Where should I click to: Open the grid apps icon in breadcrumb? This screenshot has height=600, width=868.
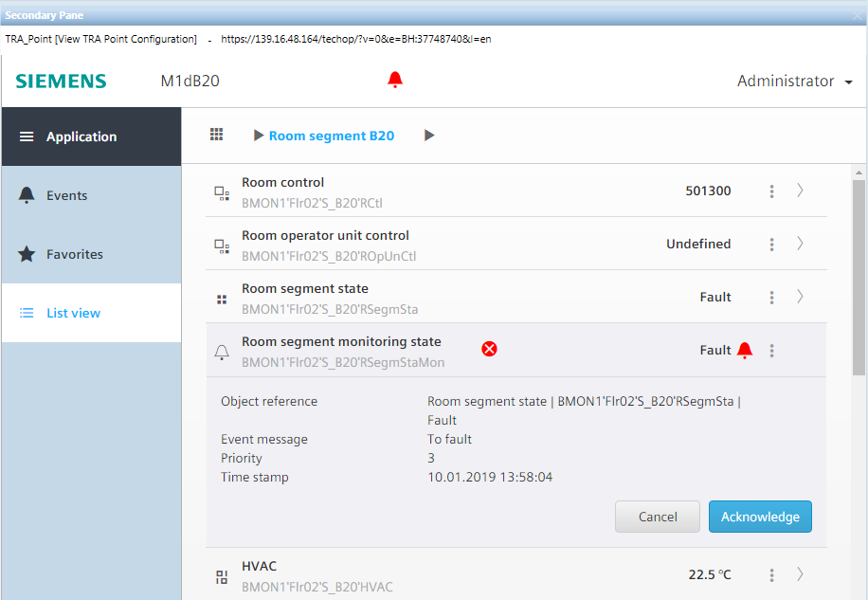point(216,136)
